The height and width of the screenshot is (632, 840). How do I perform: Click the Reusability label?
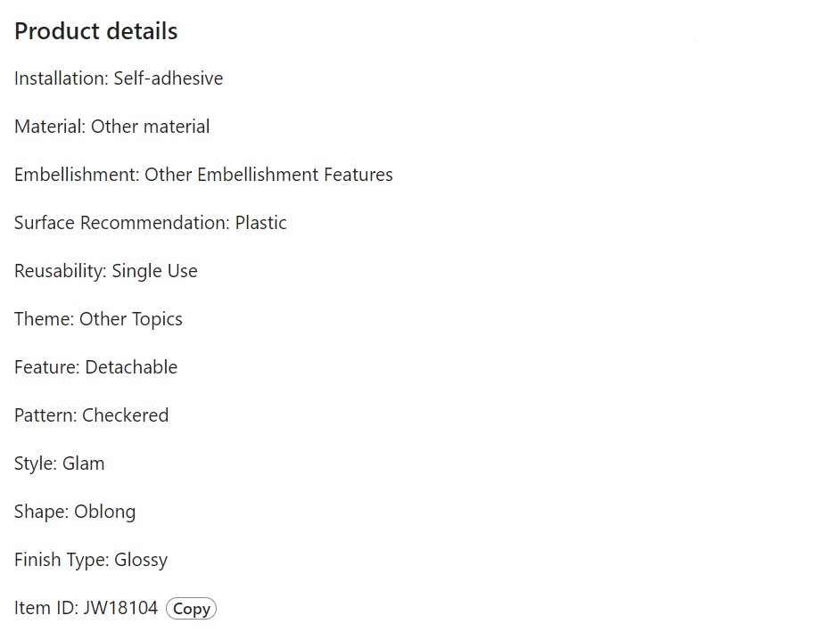click(59, 271)
